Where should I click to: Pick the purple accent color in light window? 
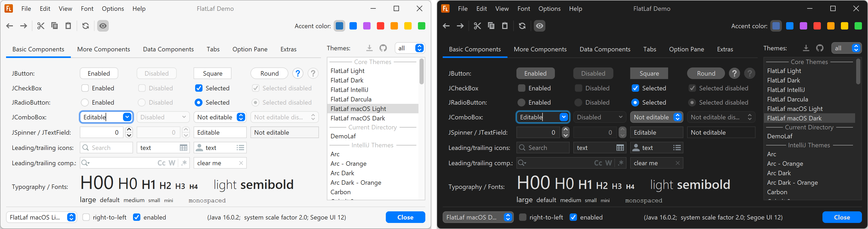(367, 26)
